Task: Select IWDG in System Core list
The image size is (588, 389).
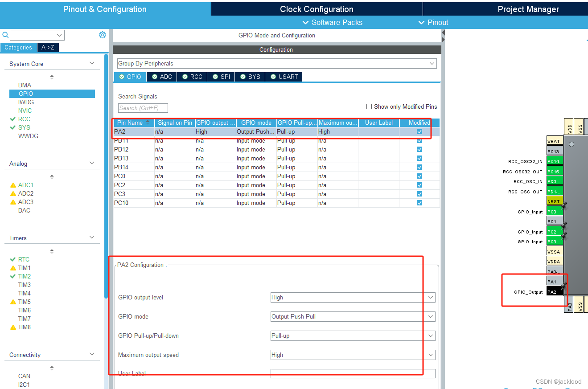Action: 26,102
